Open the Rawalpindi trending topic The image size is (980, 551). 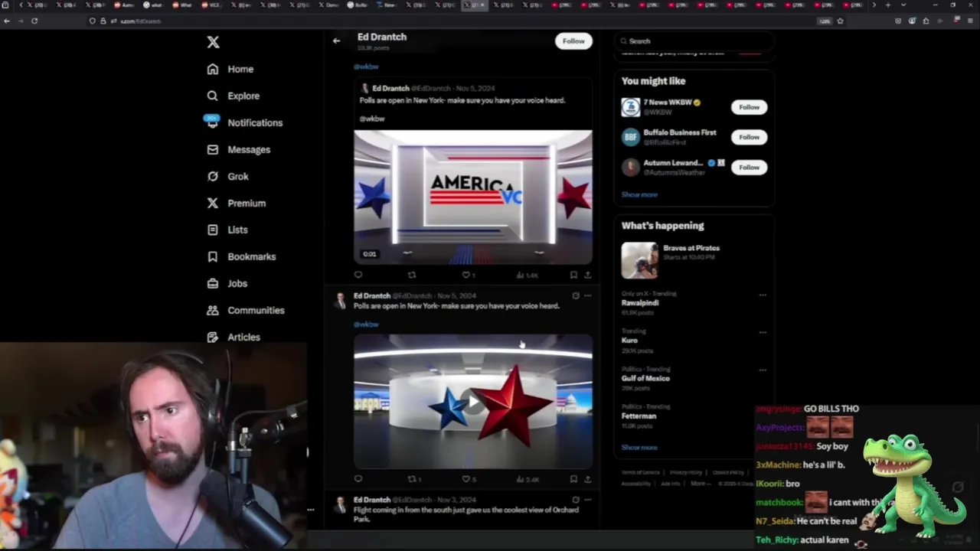pos(640,303)
